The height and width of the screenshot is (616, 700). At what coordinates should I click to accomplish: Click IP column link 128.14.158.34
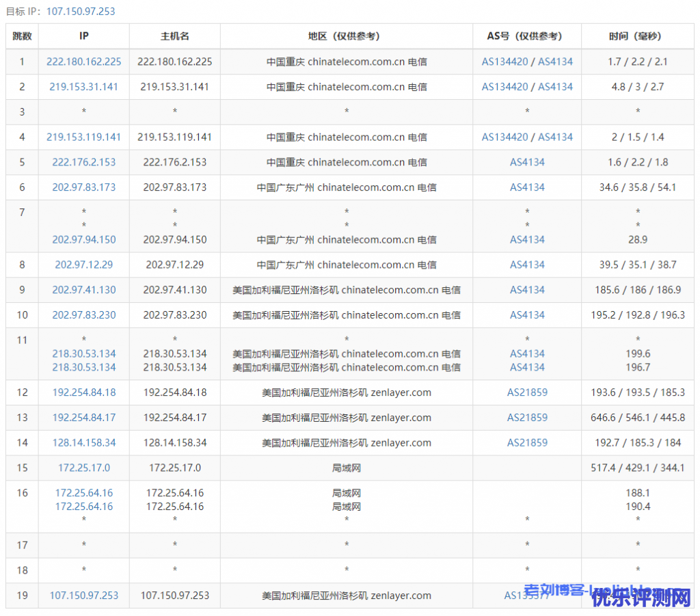84,443
